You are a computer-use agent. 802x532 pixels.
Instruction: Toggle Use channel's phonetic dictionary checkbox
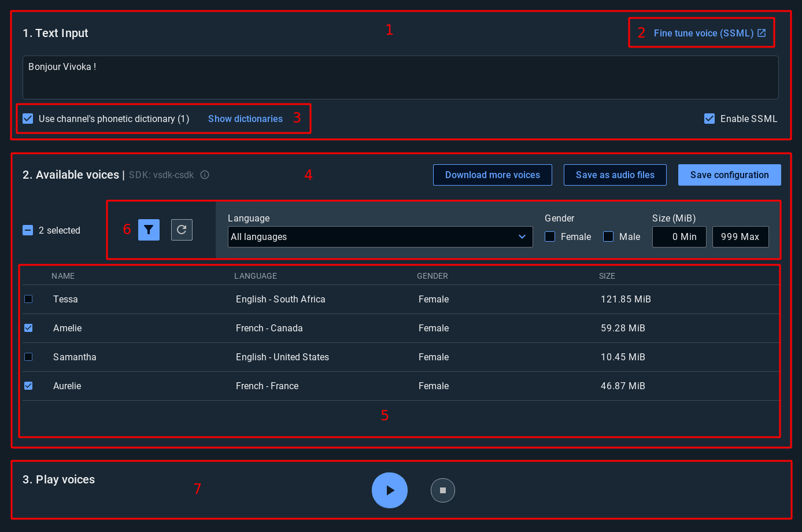[28, 119]
